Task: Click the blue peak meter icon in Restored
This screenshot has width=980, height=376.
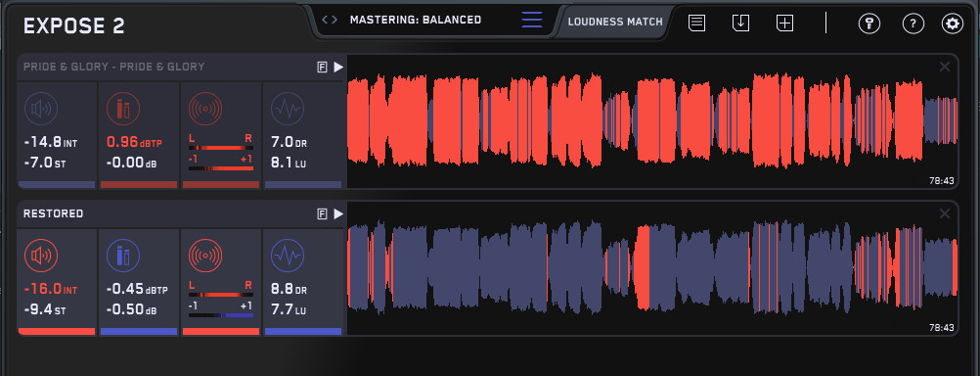Action: click(x=123, y=256)
